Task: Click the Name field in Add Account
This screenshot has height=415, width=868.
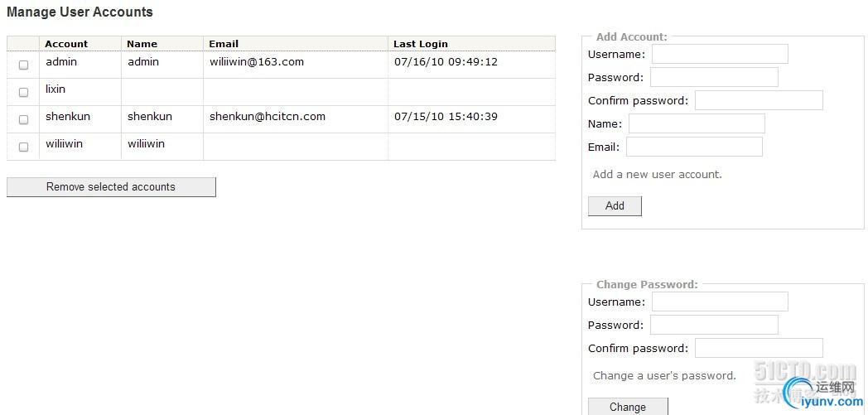Action: point(697,124)
